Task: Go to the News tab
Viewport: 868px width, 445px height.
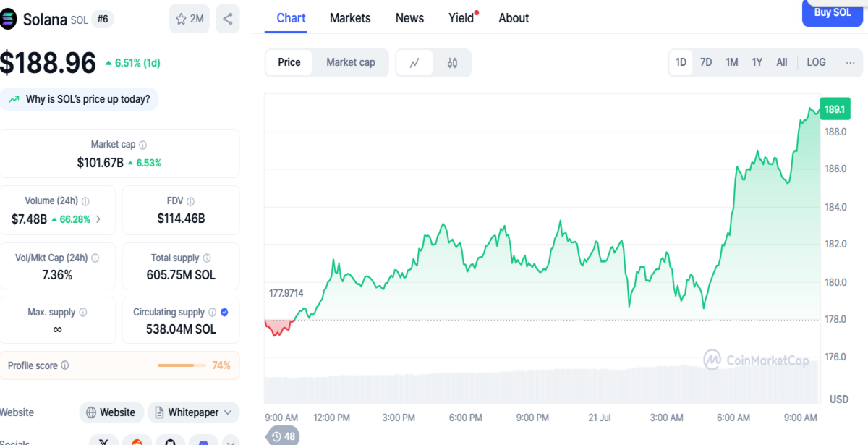Action: click(x=409, y=18)
